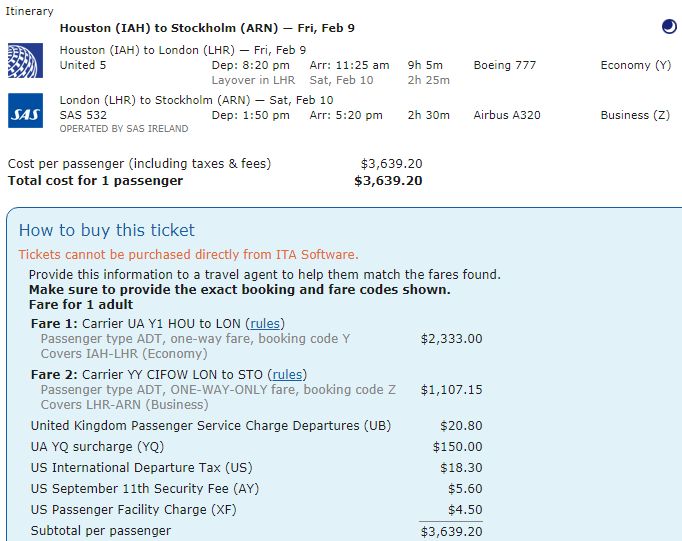Click the Operated by SAS Ireland note
Image resolution: width=682 pixels, height=541 pixels.
(124, 129)
